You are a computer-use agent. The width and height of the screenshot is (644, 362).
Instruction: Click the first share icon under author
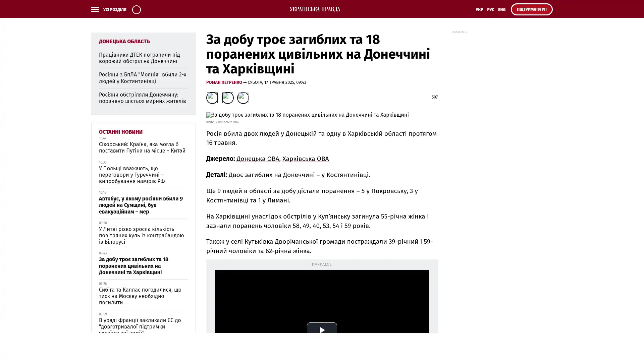212,98
